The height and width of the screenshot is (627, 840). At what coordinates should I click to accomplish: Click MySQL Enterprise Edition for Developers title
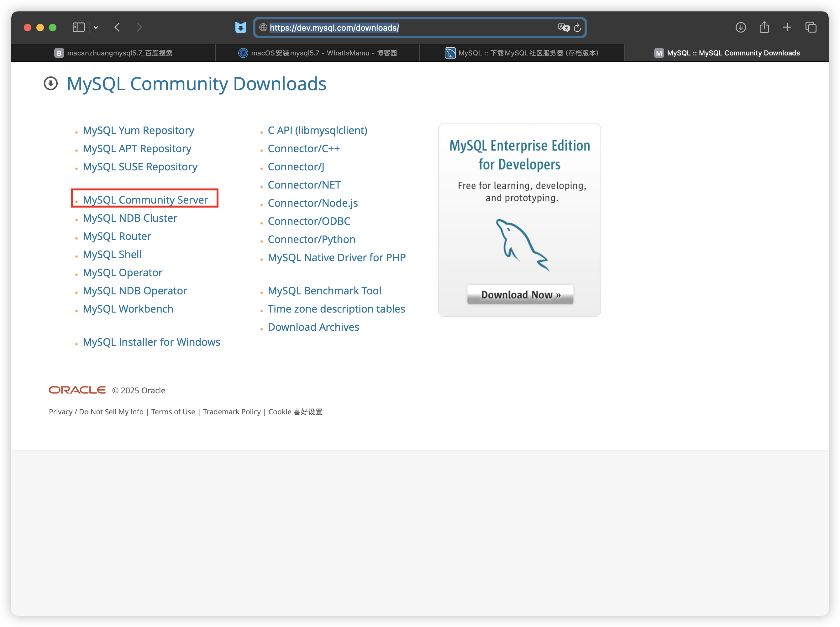coord(519,155)
